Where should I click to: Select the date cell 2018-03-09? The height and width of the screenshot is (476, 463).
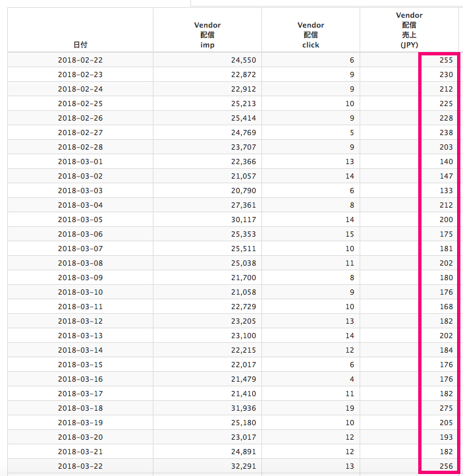(80, 278)
